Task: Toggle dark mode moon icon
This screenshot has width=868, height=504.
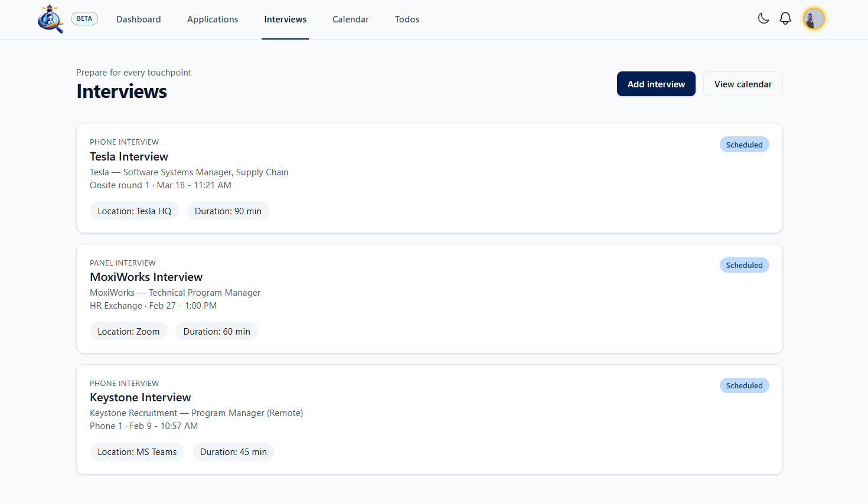Action: (763, 18)
